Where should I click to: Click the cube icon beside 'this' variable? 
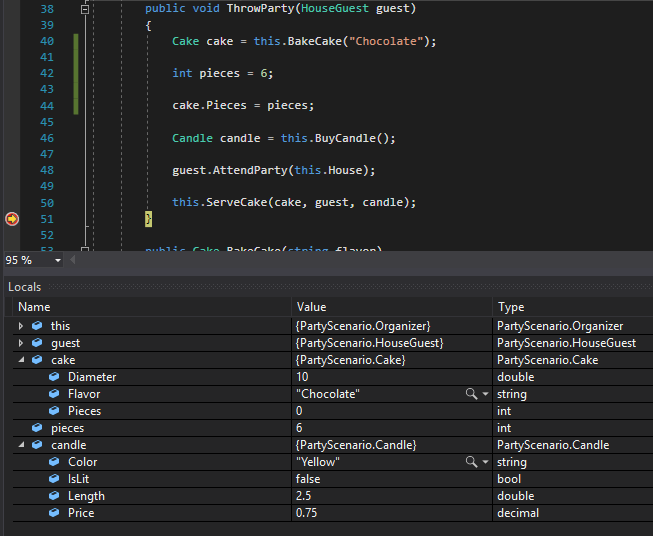(x=37, y=326)
